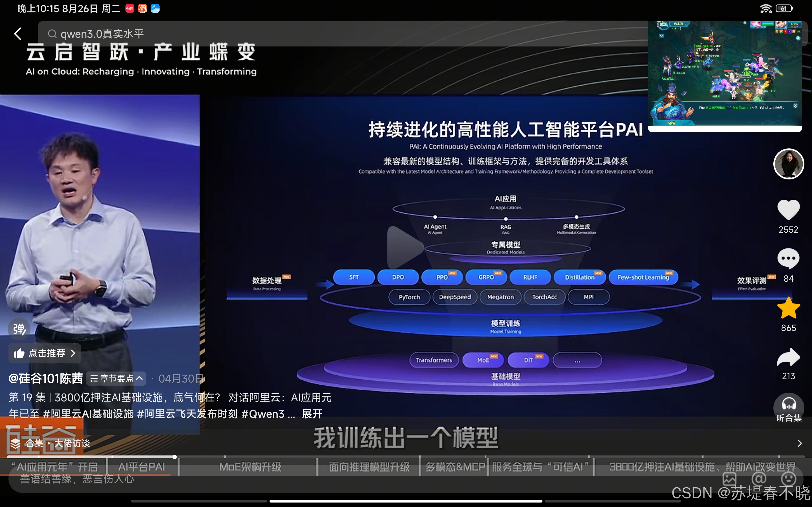The image size is (812, 507).
Task: Collapse the 章节要点 chapter dropdown
Action: click(x=116, y=379)
